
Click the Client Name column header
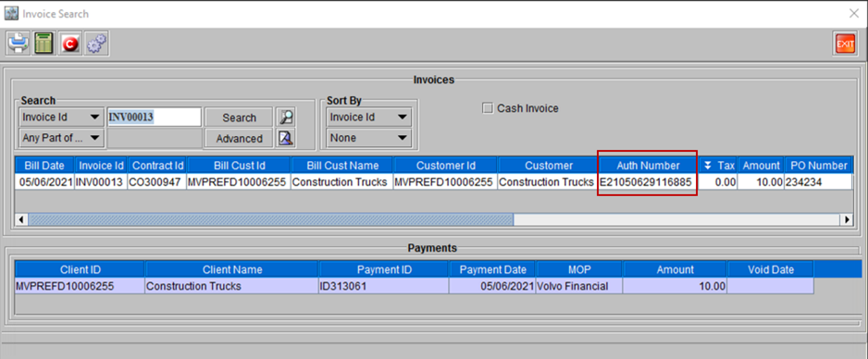[x=232, y=269]
